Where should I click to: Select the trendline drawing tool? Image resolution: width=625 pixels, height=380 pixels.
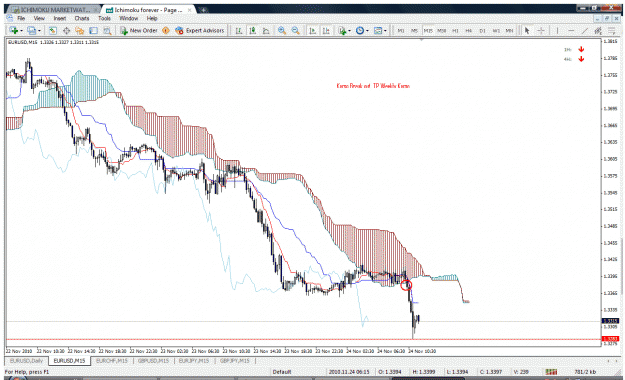click(x=585, y=30)
